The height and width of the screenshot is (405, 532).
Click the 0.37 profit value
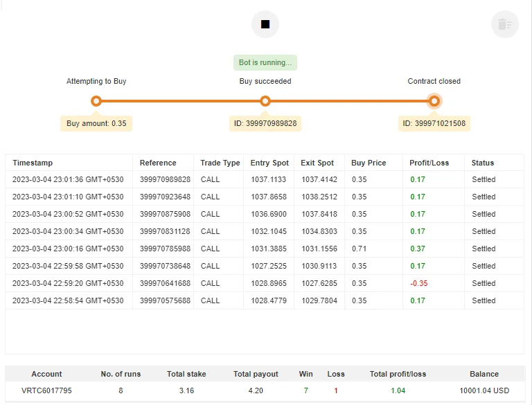[417, 249]
